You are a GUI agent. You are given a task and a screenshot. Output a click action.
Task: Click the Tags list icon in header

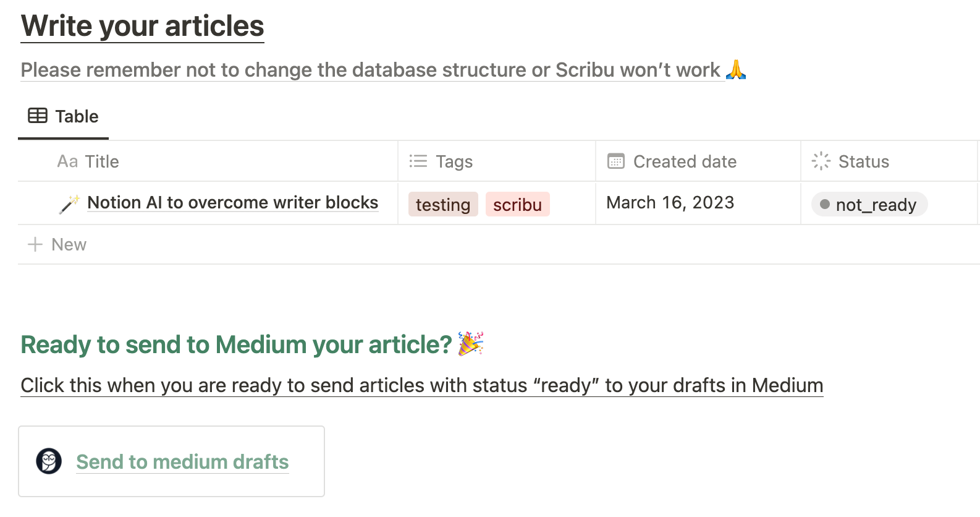[x=418, y=161]
